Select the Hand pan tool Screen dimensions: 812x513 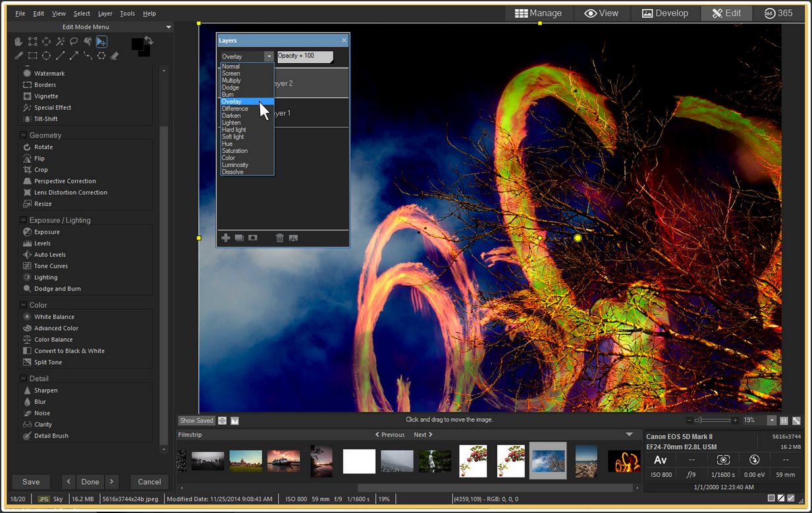click(19, 41)
